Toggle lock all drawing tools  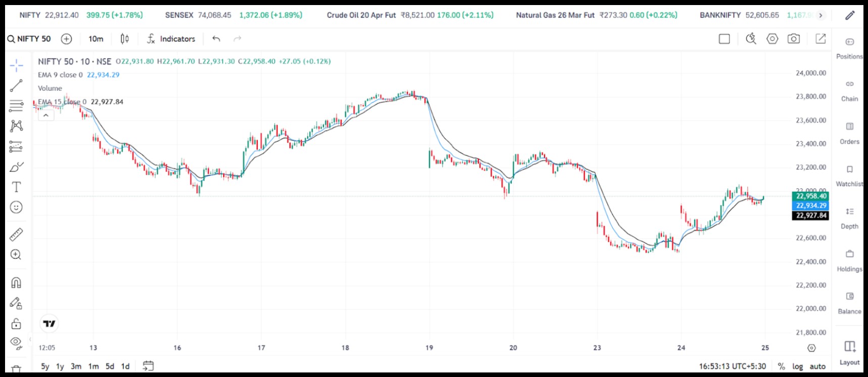pos(16,324)
